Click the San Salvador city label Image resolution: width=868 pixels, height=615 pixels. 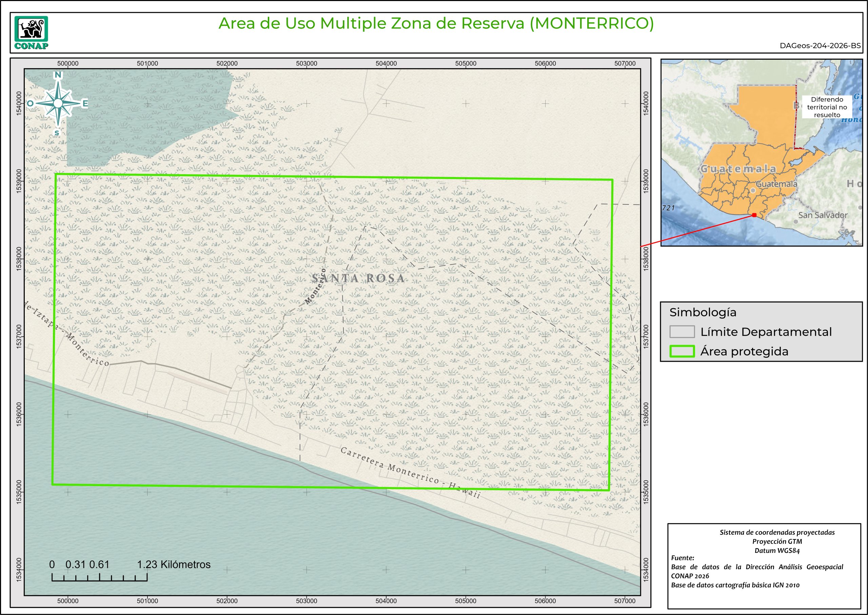coord(823,215)
